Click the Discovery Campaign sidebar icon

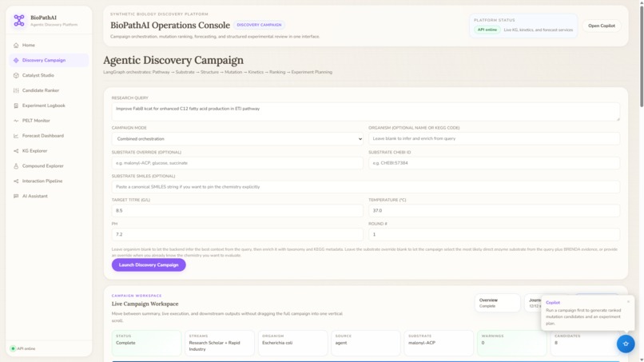pos(16,61)
